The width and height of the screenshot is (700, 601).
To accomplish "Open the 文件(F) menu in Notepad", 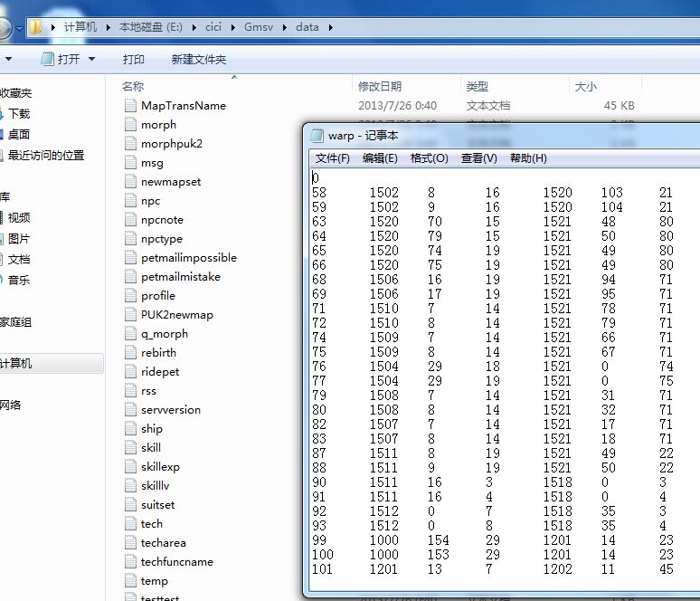I will pyautogui.click(x=332, y=158).
